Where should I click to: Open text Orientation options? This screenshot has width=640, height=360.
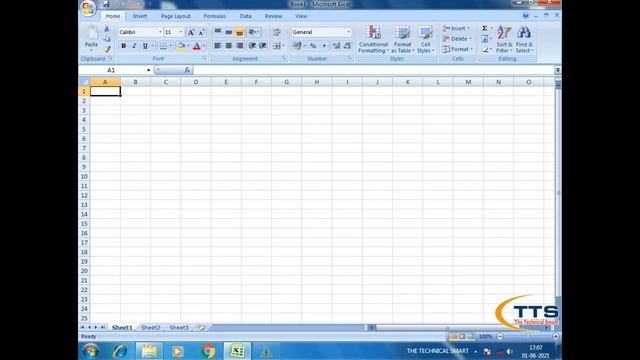(253, 32)
